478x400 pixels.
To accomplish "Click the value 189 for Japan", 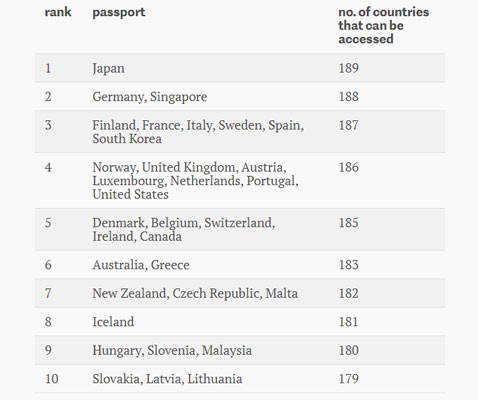I will 349,68.
